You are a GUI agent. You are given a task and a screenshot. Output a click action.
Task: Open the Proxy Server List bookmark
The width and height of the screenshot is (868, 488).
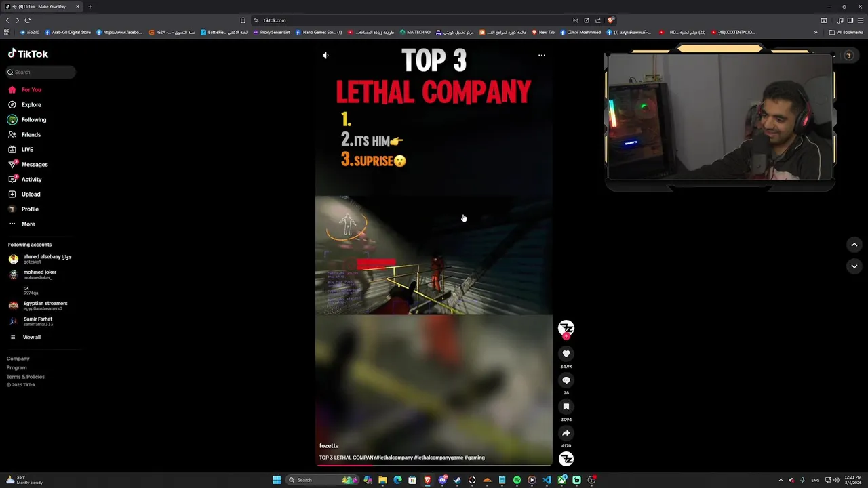[271, 32]
